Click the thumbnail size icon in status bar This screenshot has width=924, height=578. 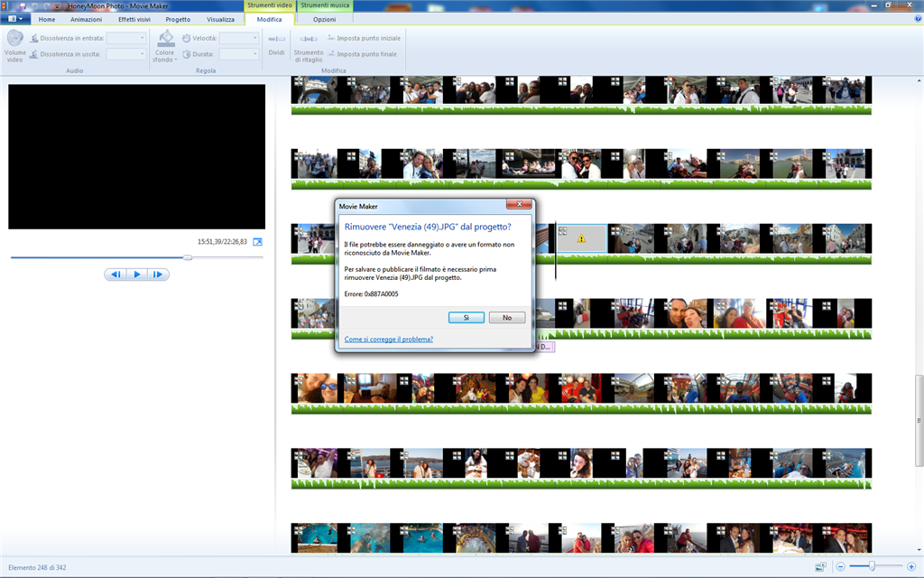pyautogui.click(x=820, y=567)
